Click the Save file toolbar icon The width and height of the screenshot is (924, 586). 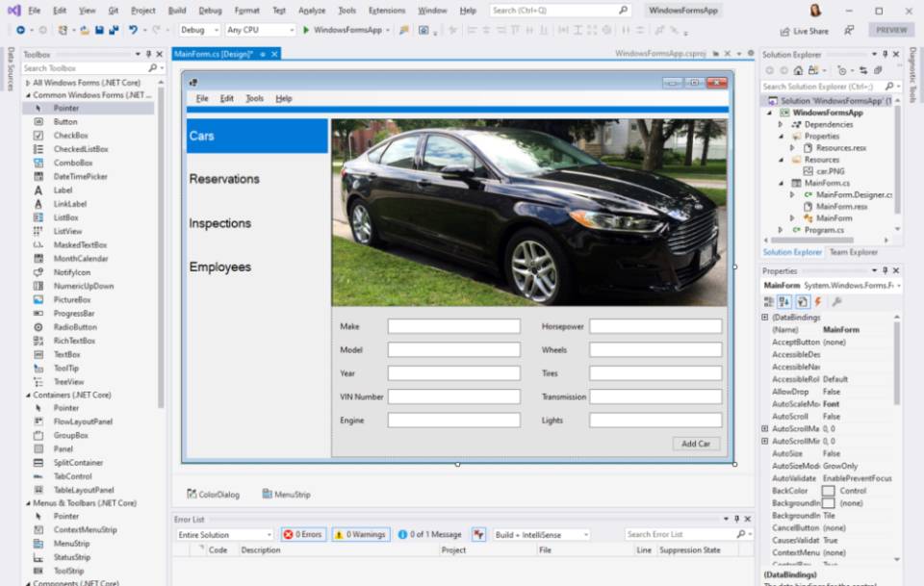(x=99, y=30)
